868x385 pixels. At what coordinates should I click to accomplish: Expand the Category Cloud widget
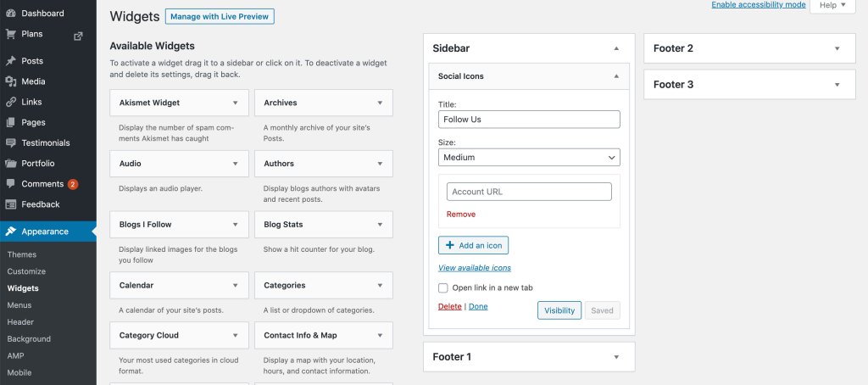click(x=236, y=335)
